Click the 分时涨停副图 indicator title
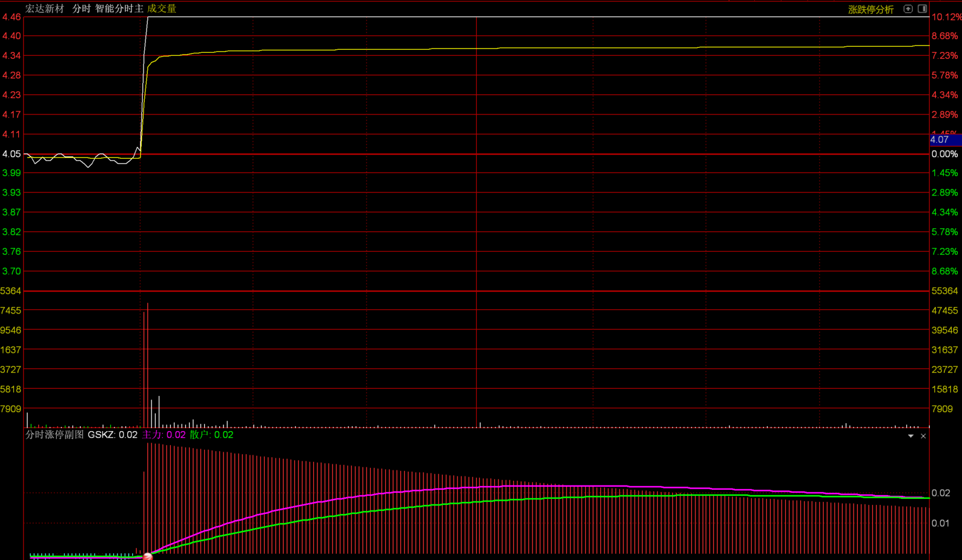962x560 pixels. pos(55,435)
